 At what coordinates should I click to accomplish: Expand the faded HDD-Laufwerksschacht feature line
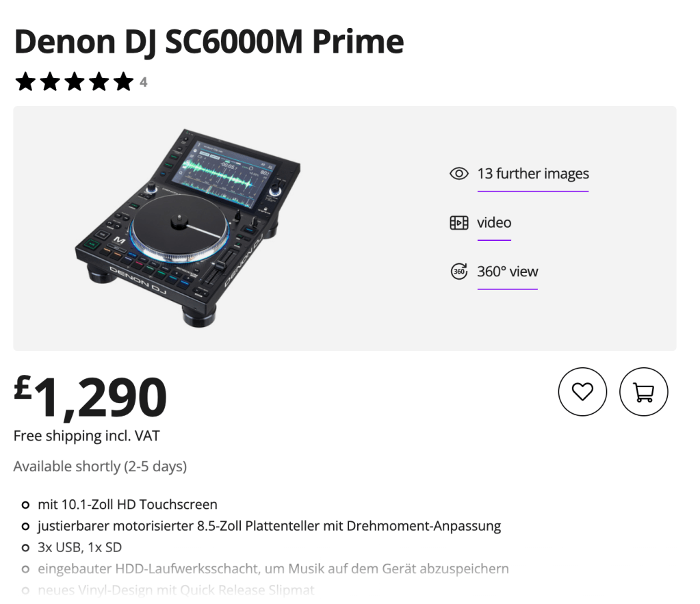273,568
